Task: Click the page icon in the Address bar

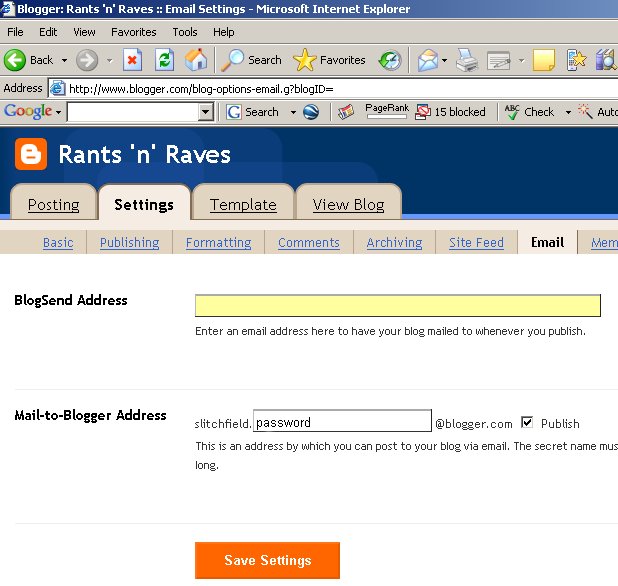Action: pyautogui.click(x=57, y=88)
